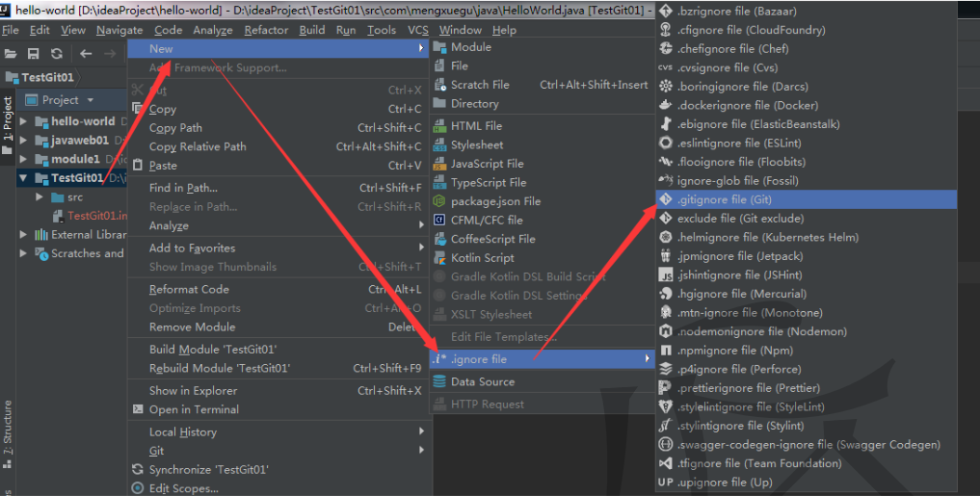Expand the hello-world module node
The image size is (980, 496).
[24, 121]
